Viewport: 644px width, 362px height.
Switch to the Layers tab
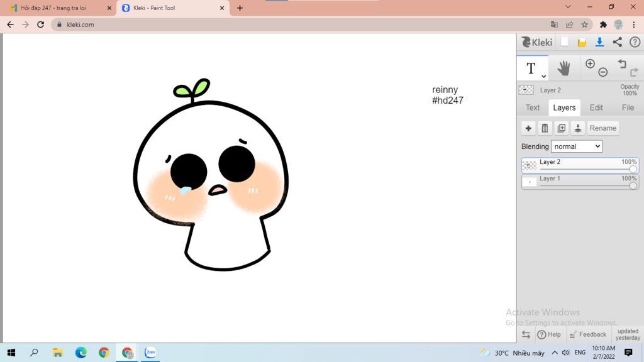point(564,107)
